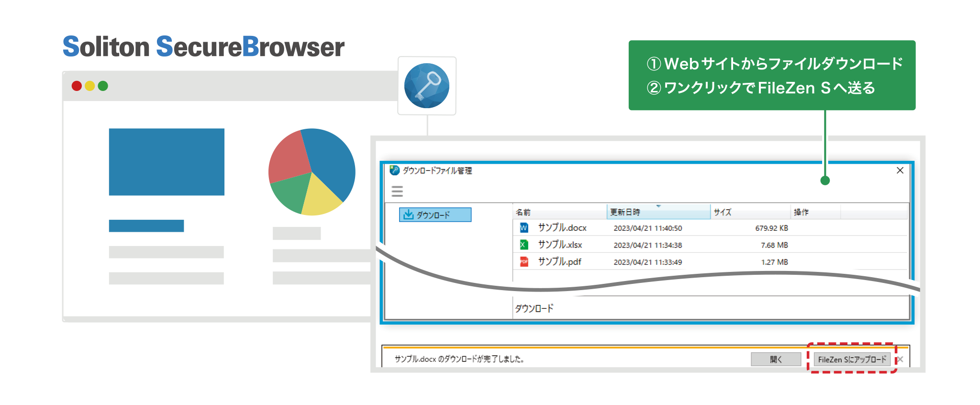Click date 2023/04/21 11:34:38
The width and height of the screenshot is (980, 405).
(x=648, y=245)
